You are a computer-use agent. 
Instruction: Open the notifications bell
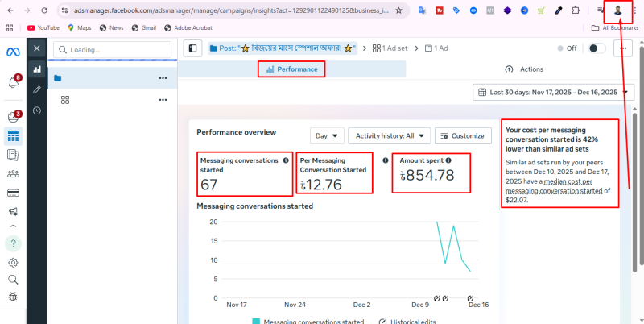click(x=13, y=82)
